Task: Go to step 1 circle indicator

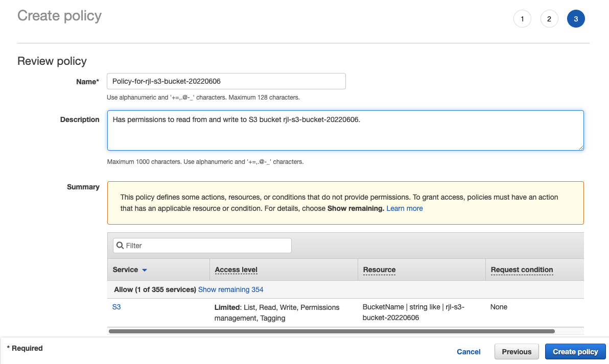Action: coord(522,19)
